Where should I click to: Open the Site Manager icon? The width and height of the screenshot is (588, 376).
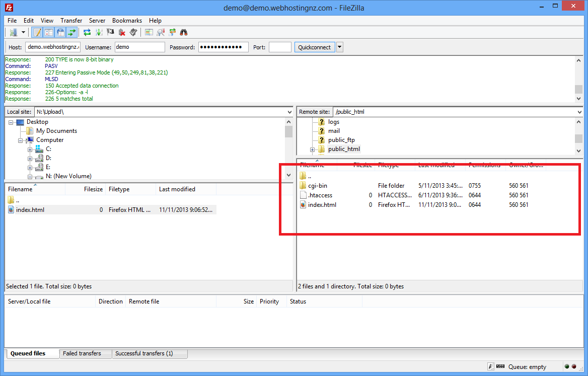(13, 33)
